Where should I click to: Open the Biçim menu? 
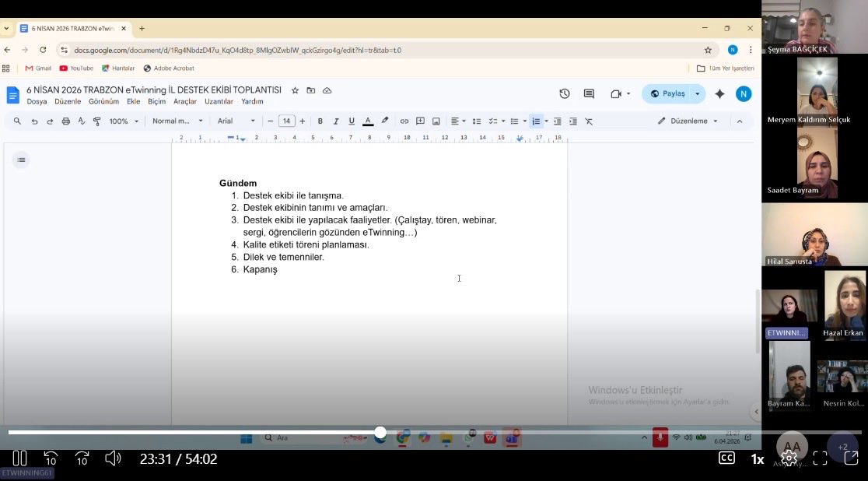click(156, 101)
